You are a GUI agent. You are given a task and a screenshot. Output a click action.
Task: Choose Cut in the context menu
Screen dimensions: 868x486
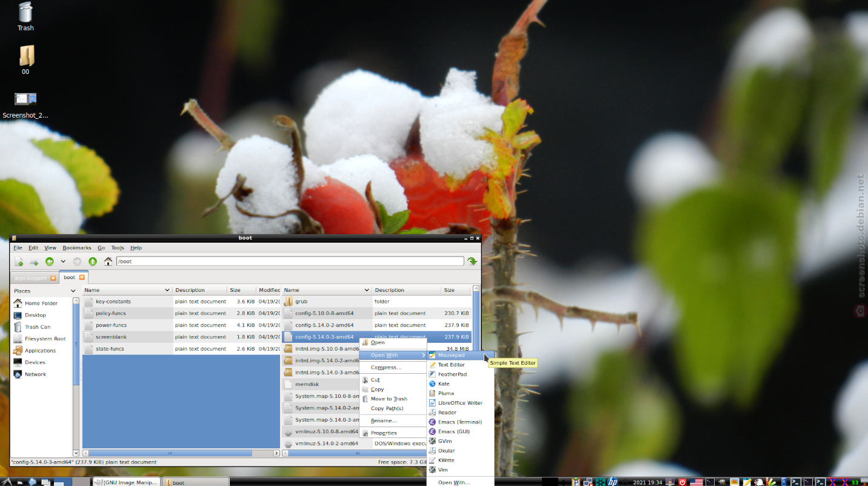click(393, 380)
